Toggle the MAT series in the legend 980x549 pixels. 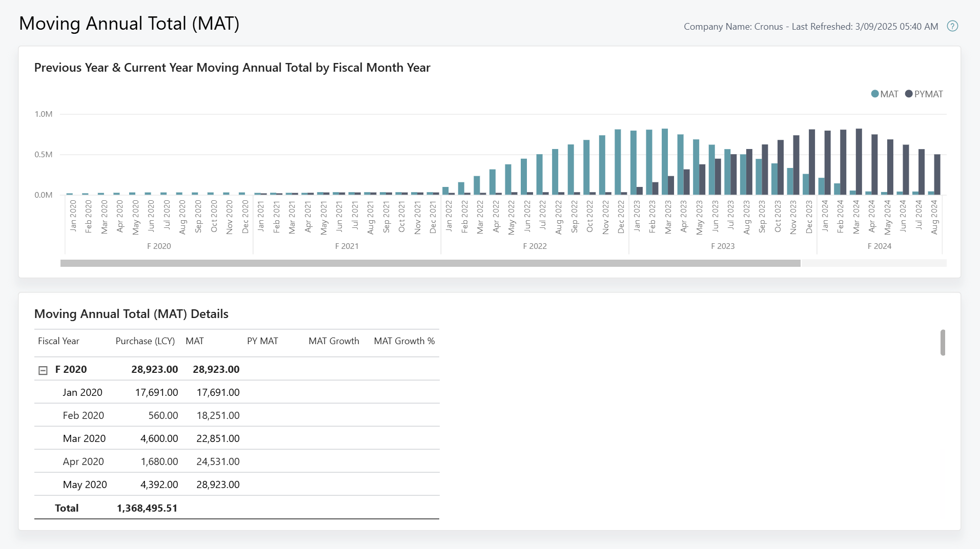[885, 94]
